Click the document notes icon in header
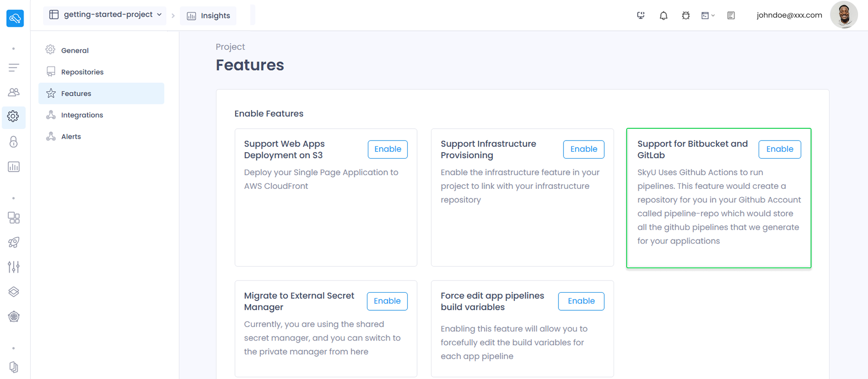 731,15
